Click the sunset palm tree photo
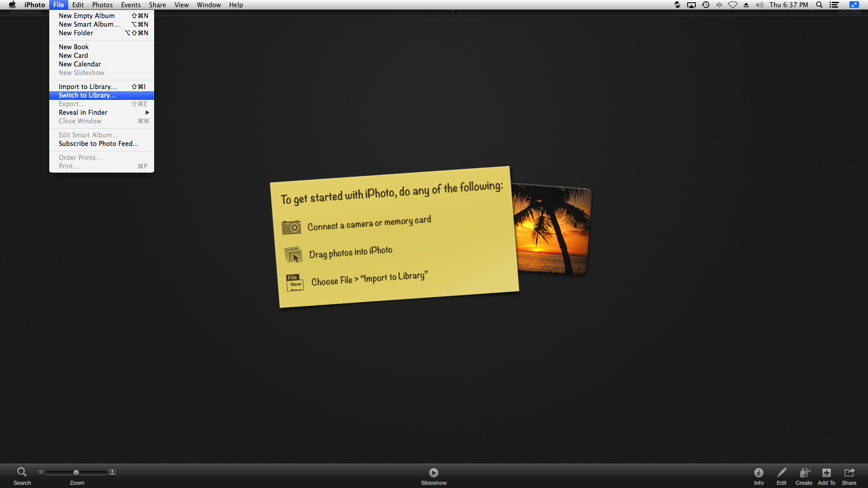 [x=554, y=228]
